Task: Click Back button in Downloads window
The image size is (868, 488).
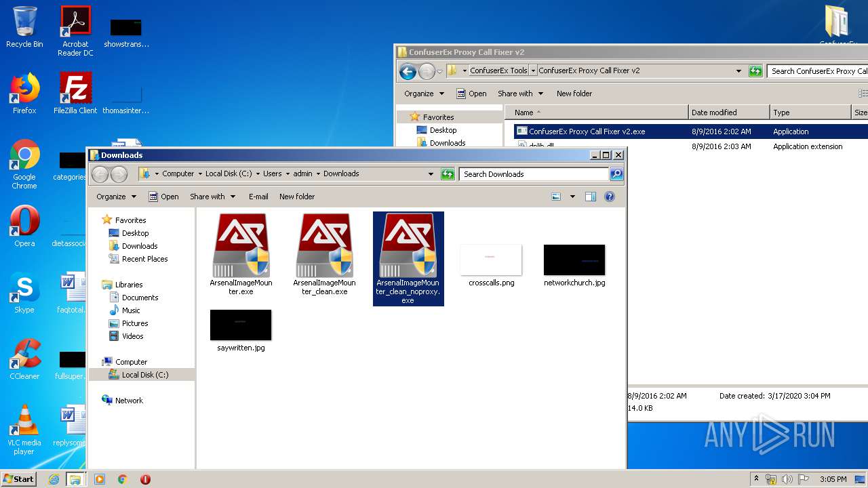Action: click(x=100, y=174)
